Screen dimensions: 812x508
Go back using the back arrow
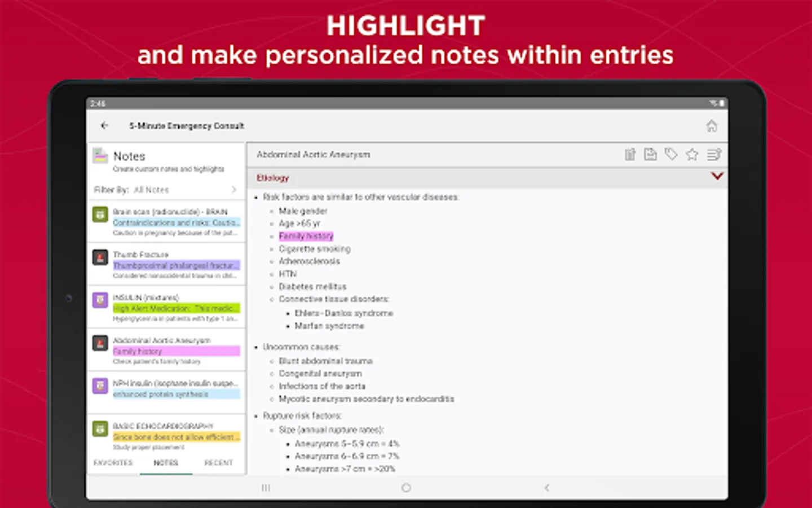point(104,126)
